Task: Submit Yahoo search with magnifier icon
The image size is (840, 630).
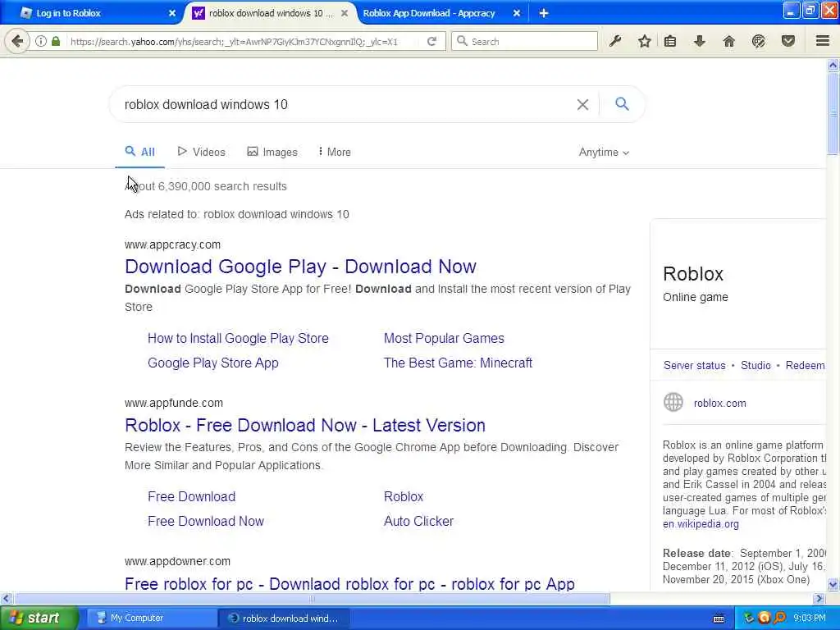Action: [x=622, y=104]
